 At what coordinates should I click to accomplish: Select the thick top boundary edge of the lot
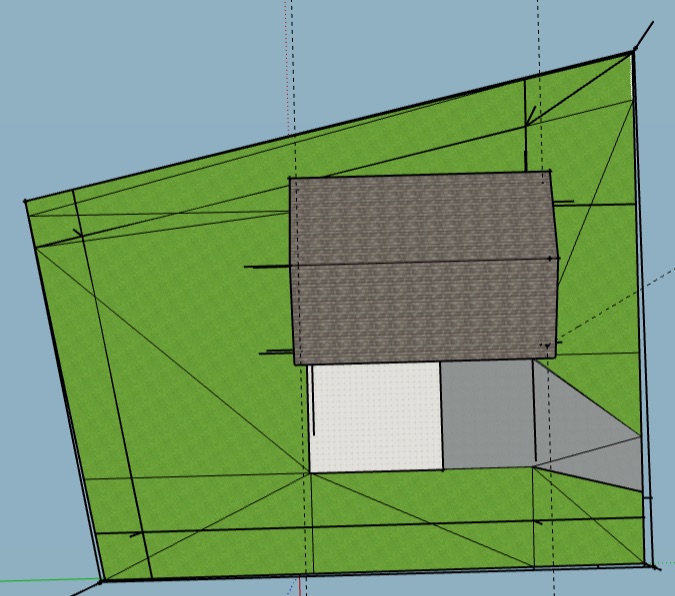coord(330,127)
